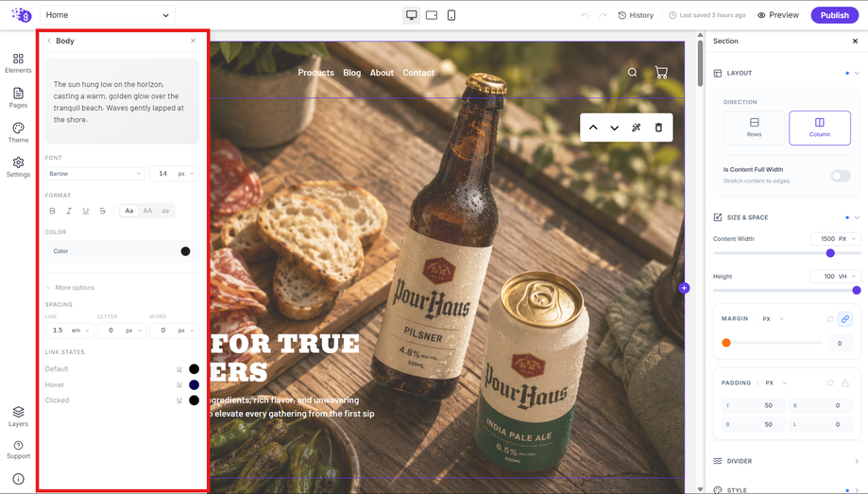This screenshot has height=494, width=868.
Task: Toggle Is Content Full Width switch
Action: click(841, 176)
